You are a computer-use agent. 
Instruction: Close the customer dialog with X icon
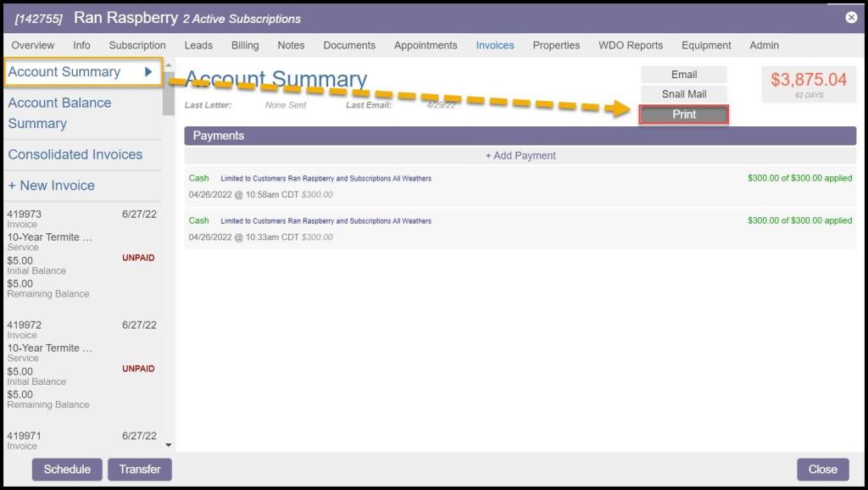pos(851,17)
